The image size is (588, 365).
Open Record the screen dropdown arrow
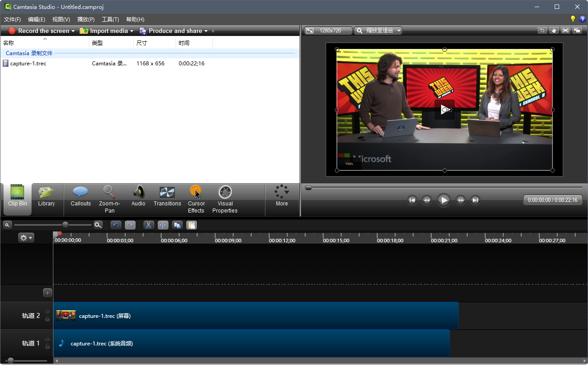point(73,31)
